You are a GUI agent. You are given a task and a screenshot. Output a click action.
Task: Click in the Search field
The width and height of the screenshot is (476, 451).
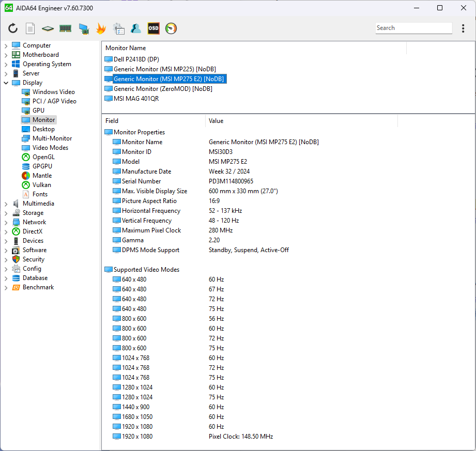click(x=413, y=28)
